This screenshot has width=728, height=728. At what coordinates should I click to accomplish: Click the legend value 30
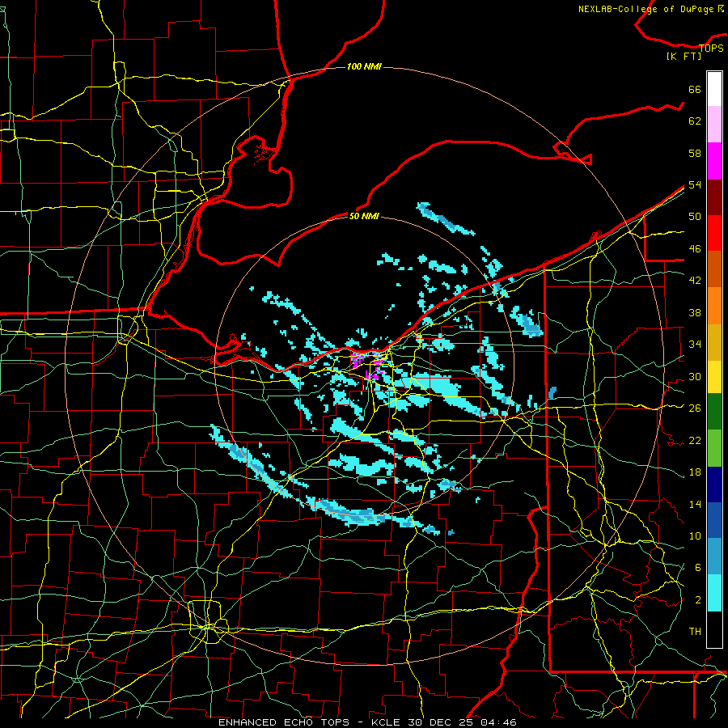(695, 376)
